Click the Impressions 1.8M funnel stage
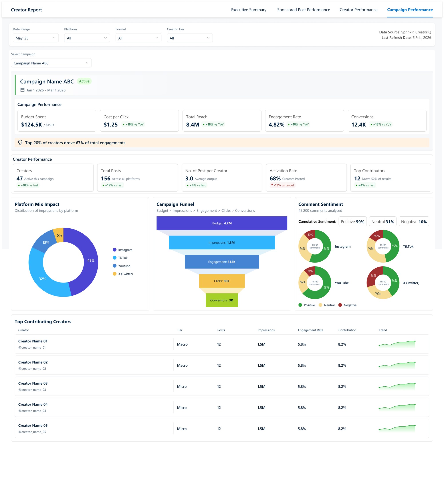 click(x=222, y=242)
